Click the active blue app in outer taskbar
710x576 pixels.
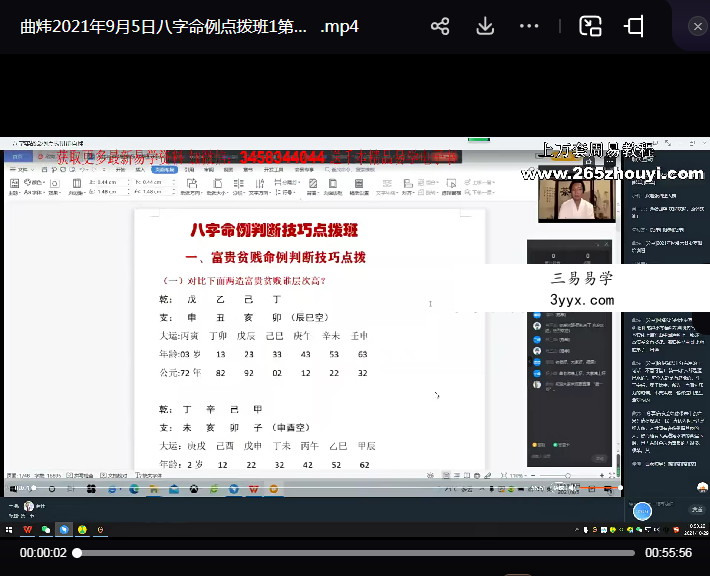[64, 529]
